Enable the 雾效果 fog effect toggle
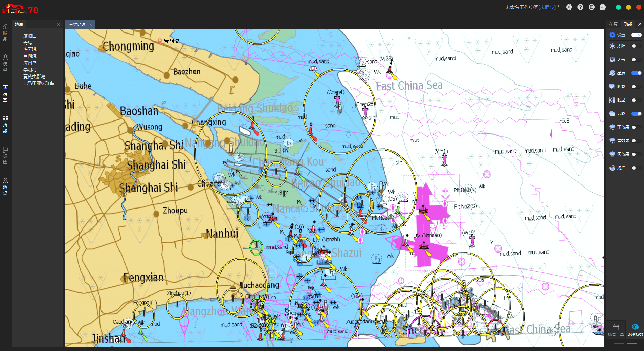The image size is (644, 351). click(636, 154)
